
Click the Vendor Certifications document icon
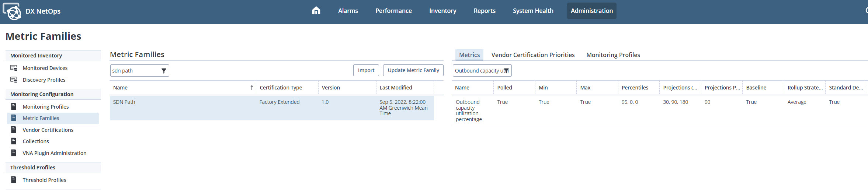(x=14, y=130)
